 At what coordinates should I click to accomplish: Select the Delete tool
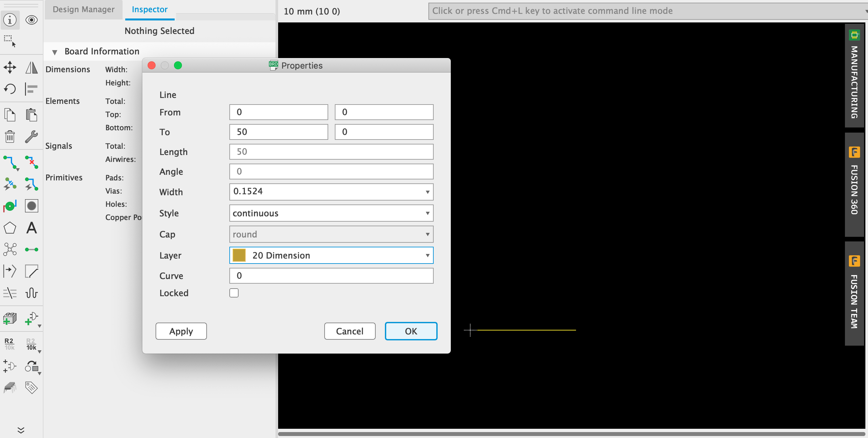(x=10, y=137)
